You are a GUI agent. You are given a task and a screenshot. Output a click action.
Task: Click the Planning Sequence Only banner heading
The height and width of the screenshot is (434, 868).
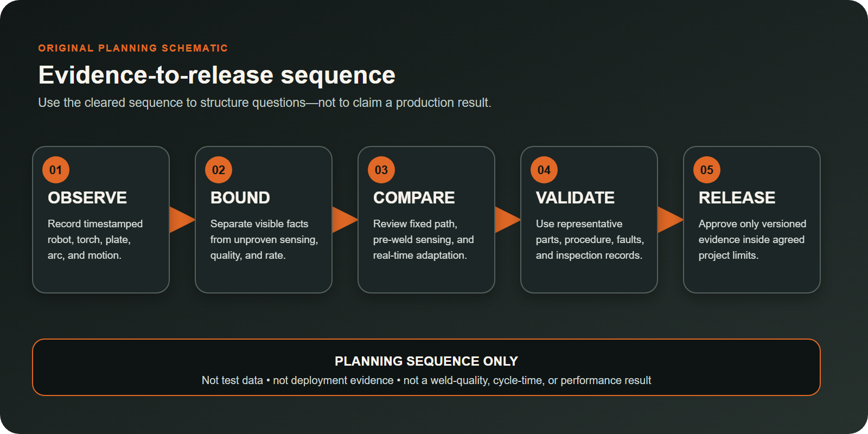click(426, 361)
